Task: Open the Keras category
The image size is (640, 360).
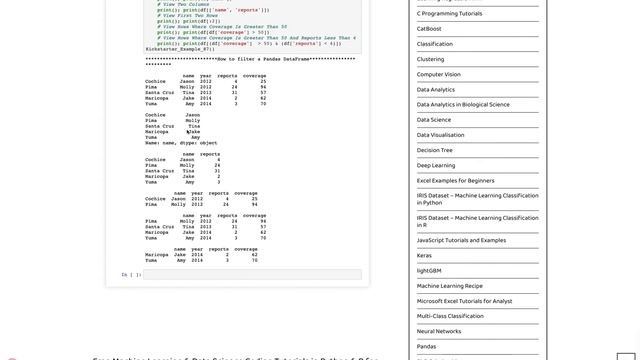Action: pos(424,256)
